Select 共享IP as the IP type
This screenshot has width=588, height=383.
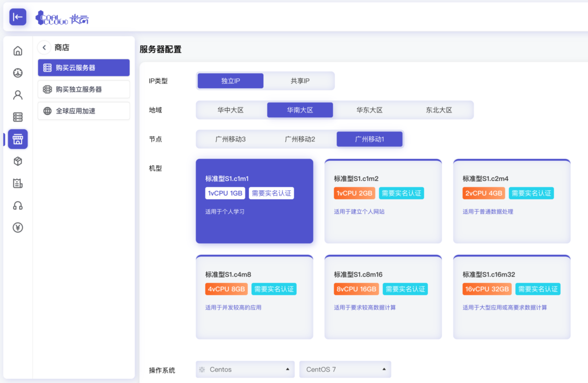click(x=300, y=81)
